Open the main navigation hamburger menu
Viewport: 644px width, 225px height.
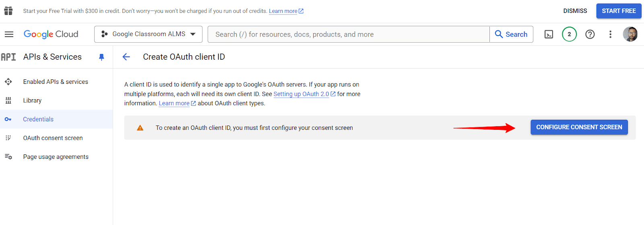point(9,34)
